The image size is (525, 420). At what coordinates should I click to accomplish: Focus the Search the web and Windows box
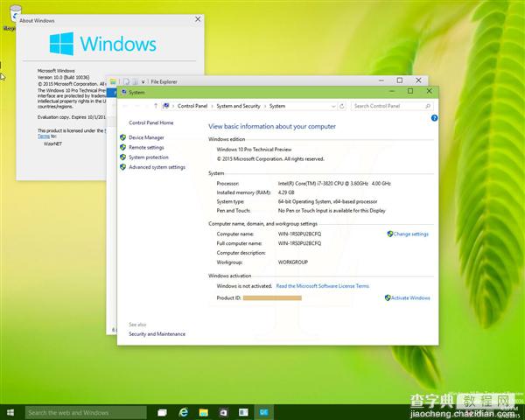click(x=86, y=413)
